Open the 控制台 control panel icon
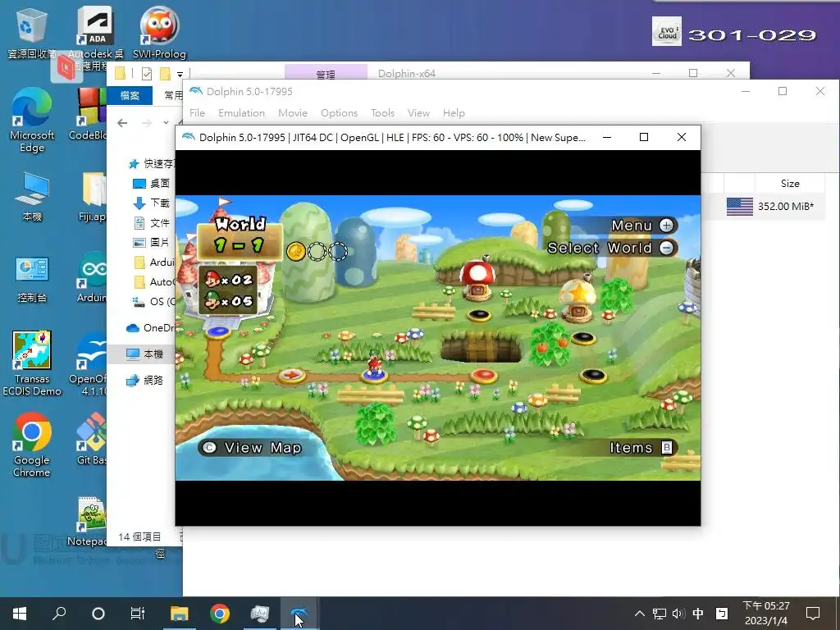Image resolution: width=840 pixels, height=630 pixels. click(32, 279)
